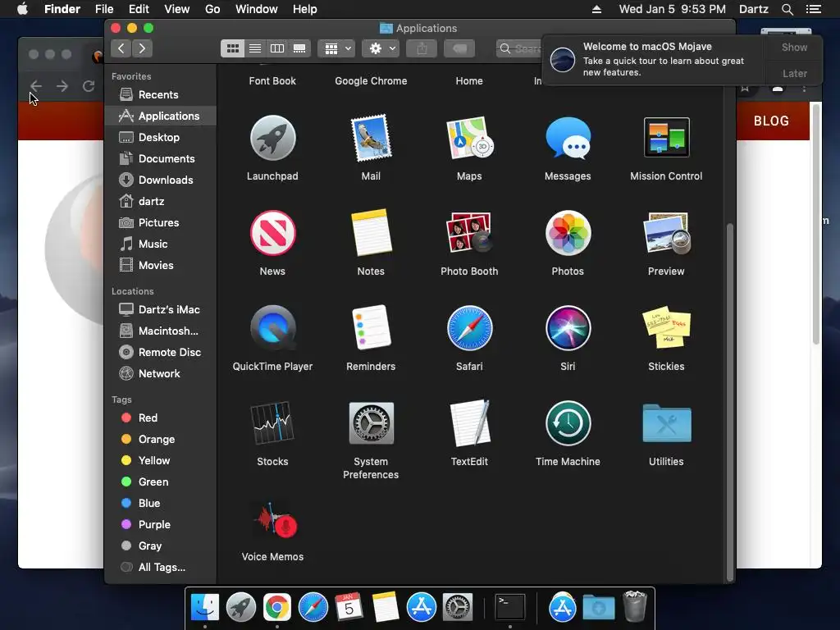
Task: Open the Stocks app icon
Action: coord(272,422)
